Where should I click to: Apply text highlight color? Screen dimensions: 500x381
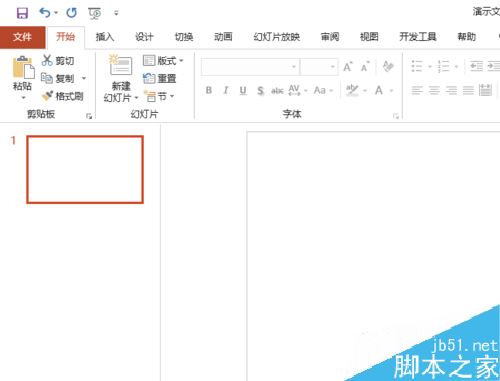[x=352, y=90]
